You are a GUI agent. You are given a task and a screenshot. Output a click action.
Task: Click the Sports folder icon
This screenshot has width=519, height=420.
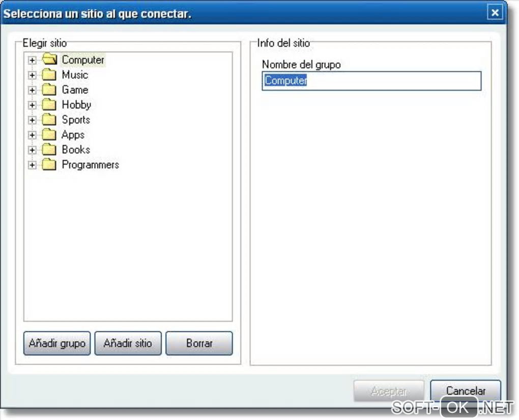[x=49, y=120]
